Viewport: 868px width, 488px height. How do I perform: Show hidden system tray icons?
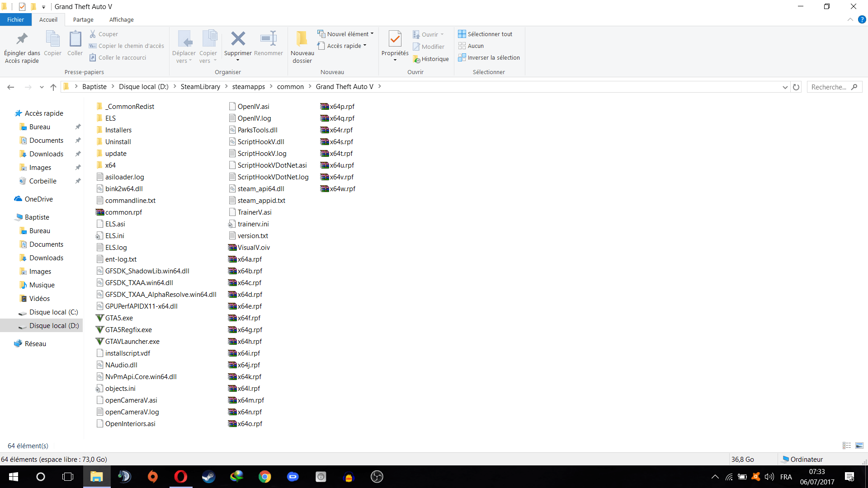click(x=715, y=477)
